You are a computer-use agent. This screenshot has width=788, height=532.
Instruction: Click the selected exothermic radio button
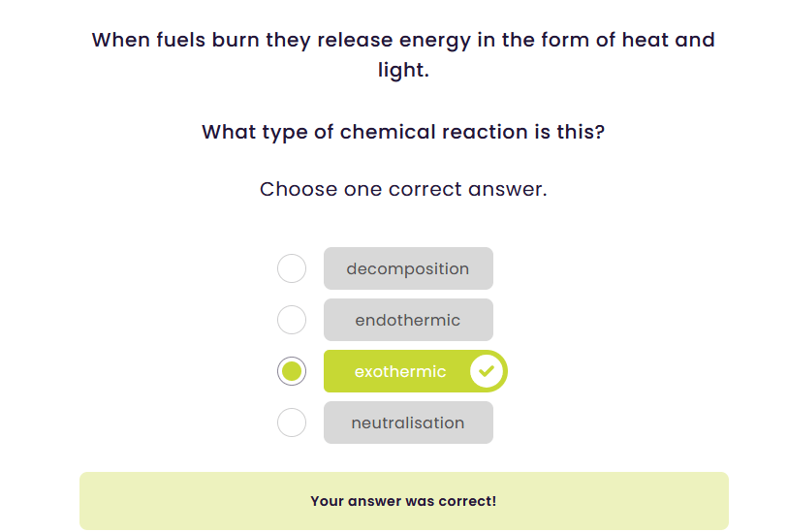coord(292,371)
